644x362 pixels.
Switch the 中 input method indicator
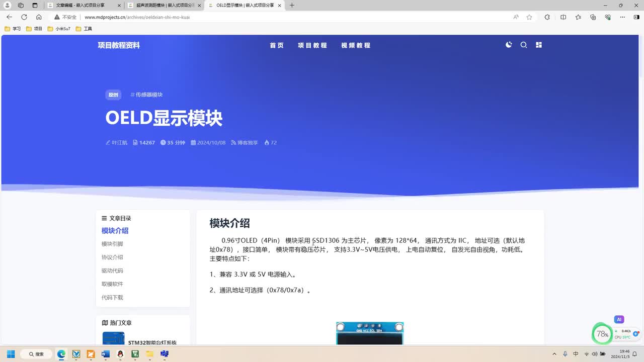[576, 354]
